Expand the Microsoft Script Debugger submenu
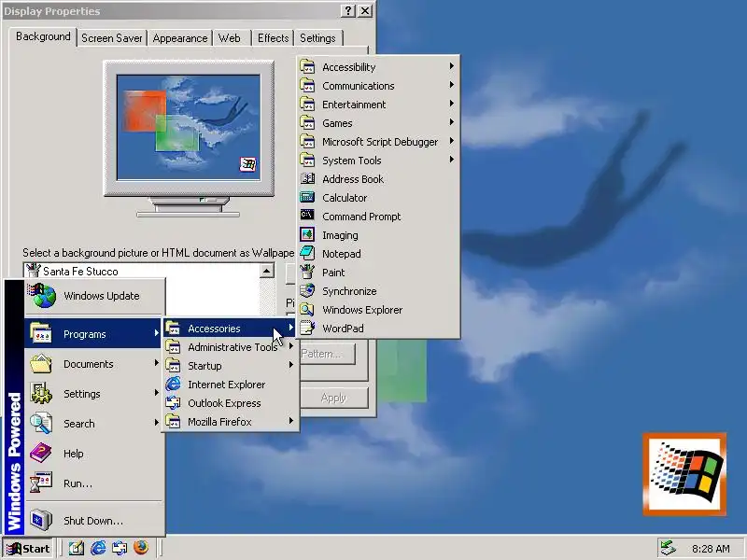The width and height of the screenshot is (747, 560). coord(378,142)
